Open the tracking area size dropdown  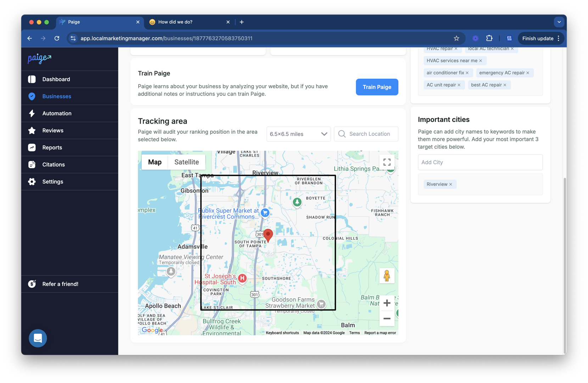(x=298, y=134)
